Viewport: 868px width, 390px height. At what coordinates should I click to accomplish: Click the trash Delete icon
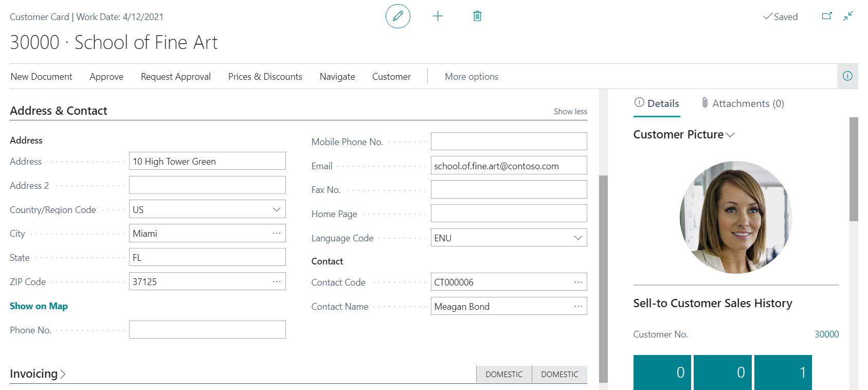click(477, 16)
